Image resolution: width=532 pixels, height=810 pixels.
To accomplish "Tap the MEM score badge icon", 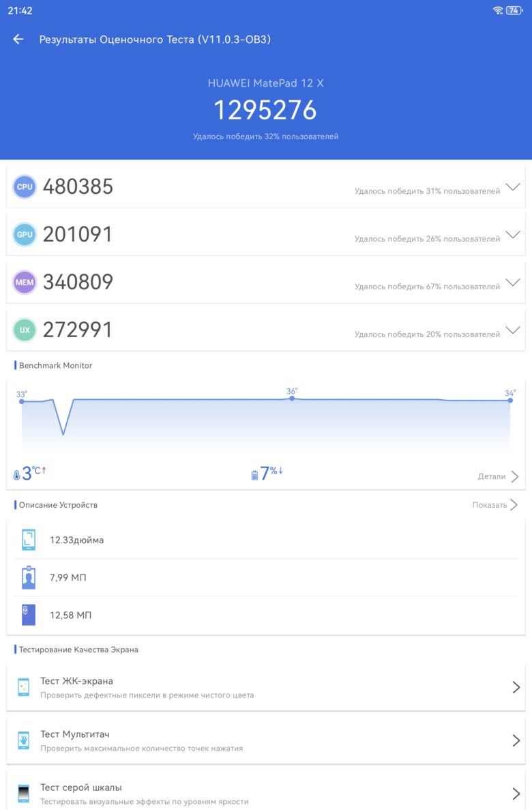I will pyautogui.click(x=25, y=282).
